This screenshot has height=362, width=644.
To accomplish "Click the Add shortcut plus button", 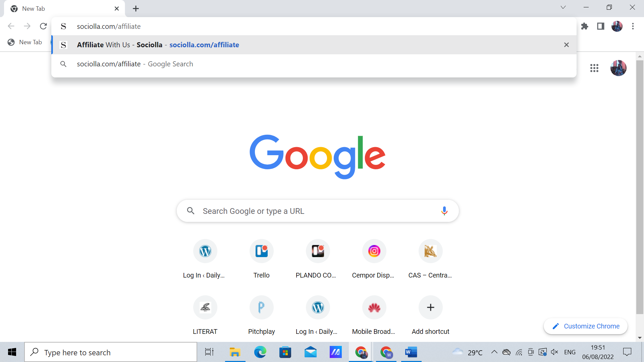I will point(430,307).
